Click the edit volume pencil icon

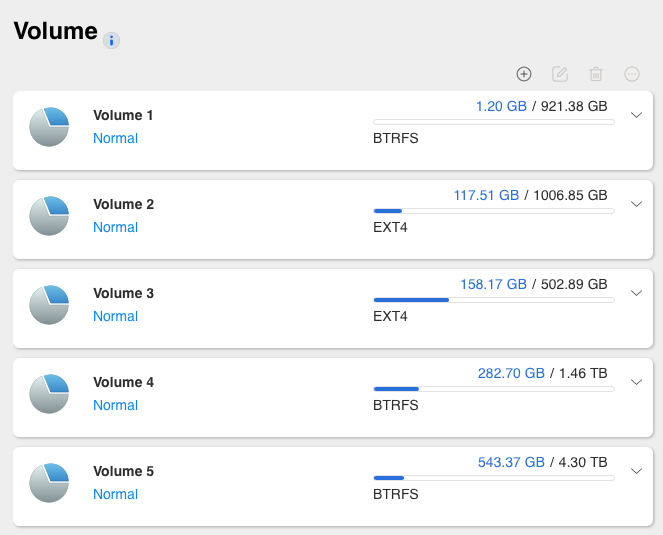coord(560,74)
